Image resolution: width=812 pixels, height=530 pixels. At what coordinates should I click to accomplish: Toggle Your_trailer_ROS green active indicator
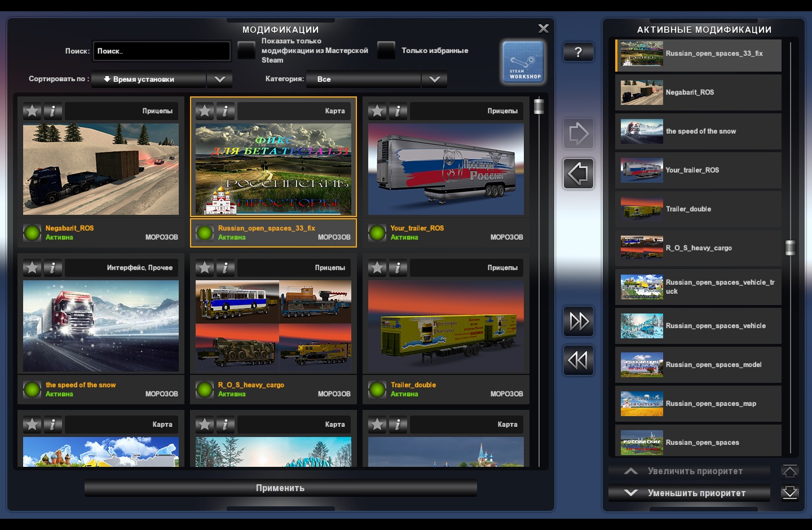[x=377, y=232]
